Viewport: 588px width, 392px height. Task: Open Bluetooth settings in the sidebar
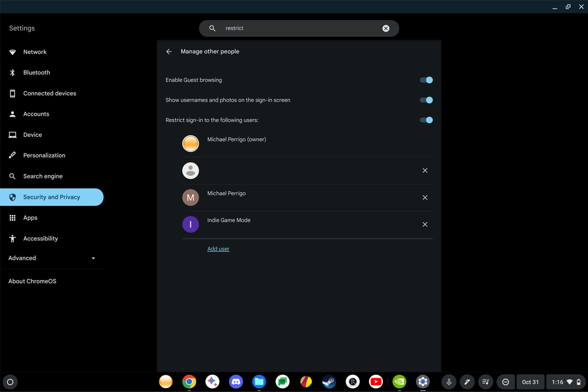(52, 73)
